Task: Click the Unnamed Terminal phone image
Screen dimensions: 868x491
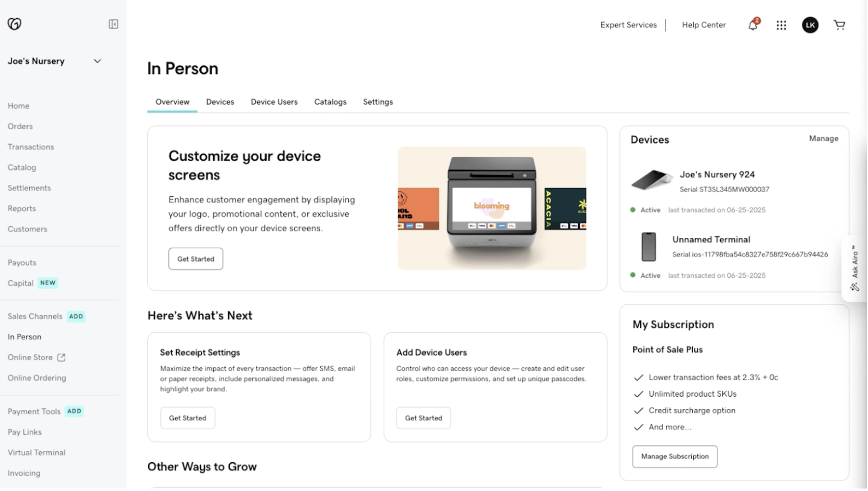Action: point(649,247)
